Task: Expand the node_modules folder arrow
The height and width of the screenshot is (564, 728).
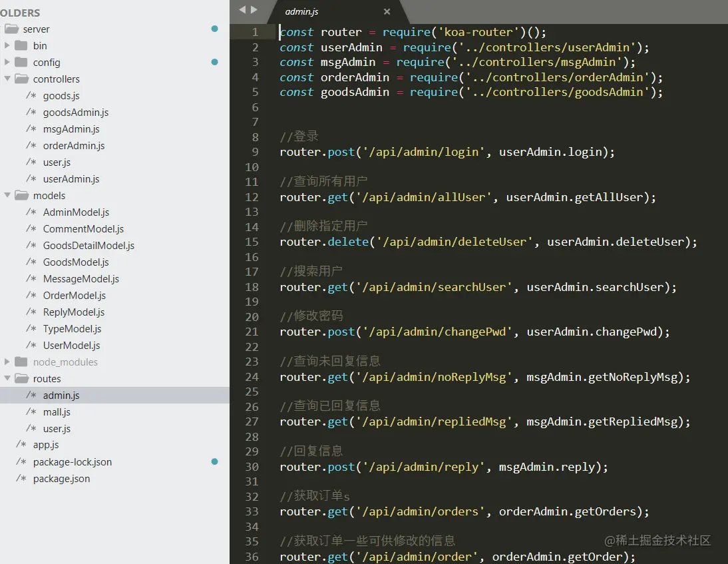Action: click(x=7, y=362)
